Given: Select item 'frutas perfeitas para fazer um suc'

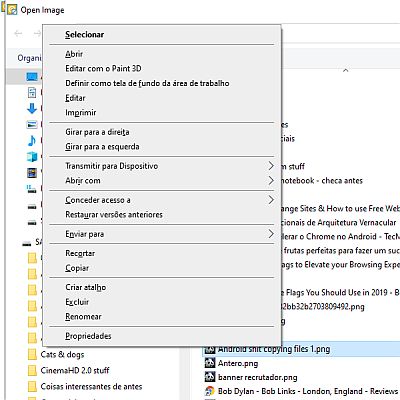Looking at the screenshot, I should (x=341, y=251).
